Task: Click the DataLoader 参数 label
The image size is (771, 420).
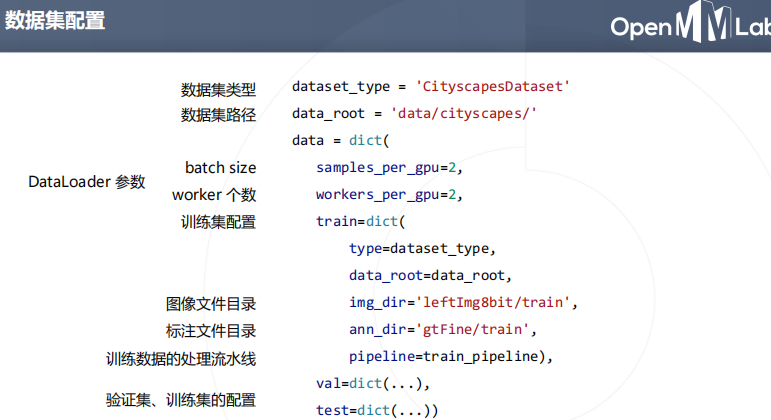Action: [87, 181]
